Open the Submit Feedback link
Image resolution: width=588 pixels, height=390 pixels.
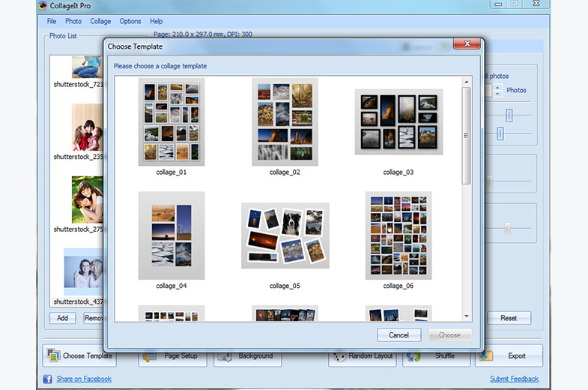coord(514,379)
